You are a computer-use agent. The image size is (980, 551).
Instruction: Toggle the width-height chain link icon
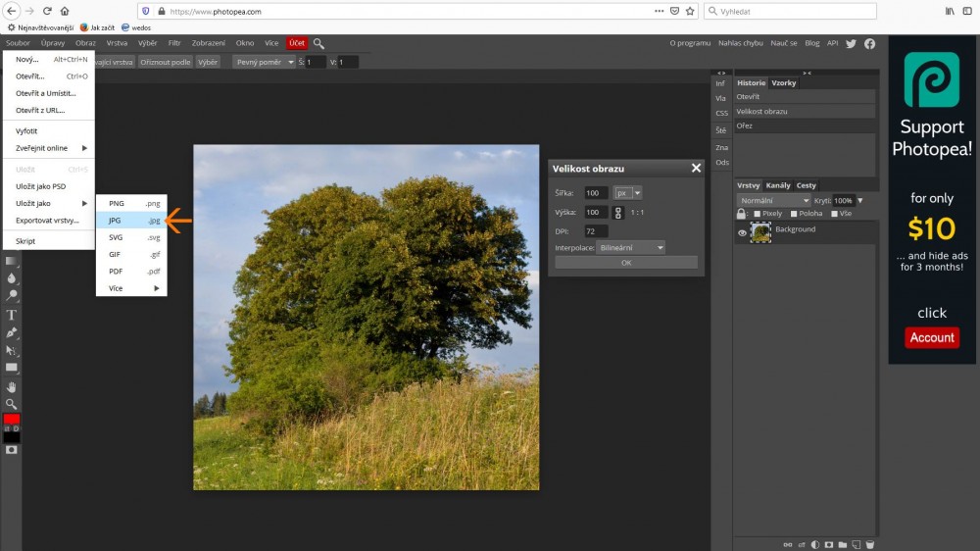(x=618, y=212)
